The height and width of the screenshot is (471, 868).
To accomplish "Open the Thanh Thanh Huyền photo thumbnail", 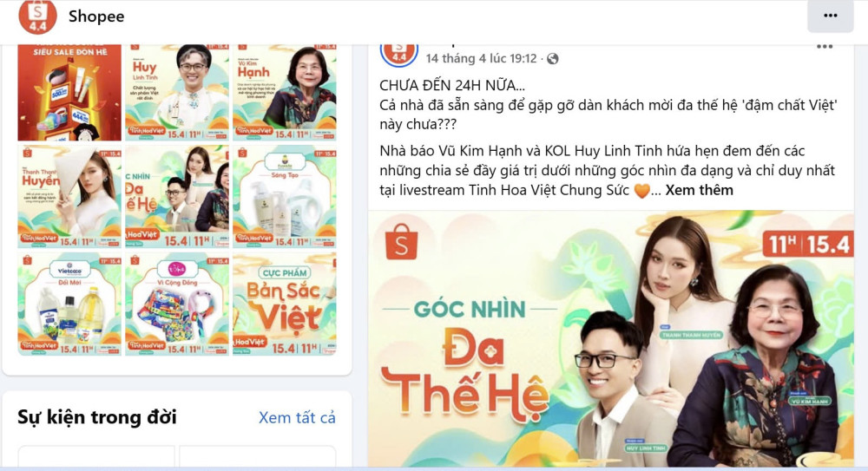I will (x=69, y=197).
